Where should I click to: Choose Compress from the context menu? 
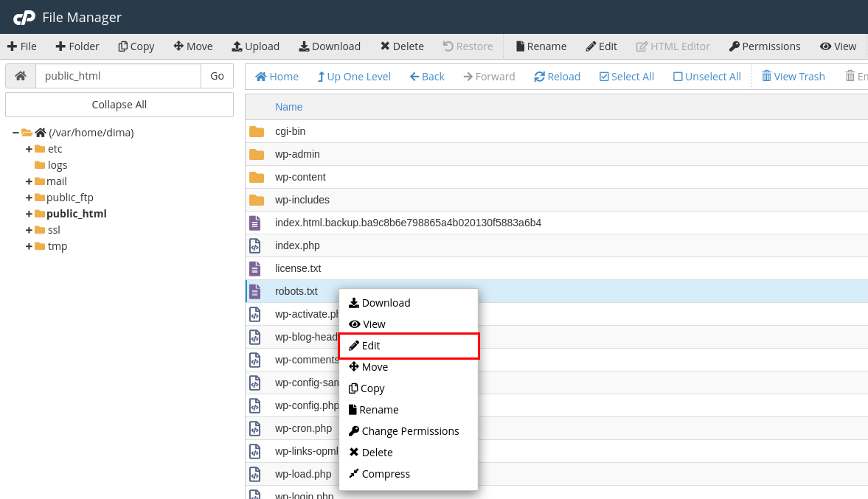409,474
